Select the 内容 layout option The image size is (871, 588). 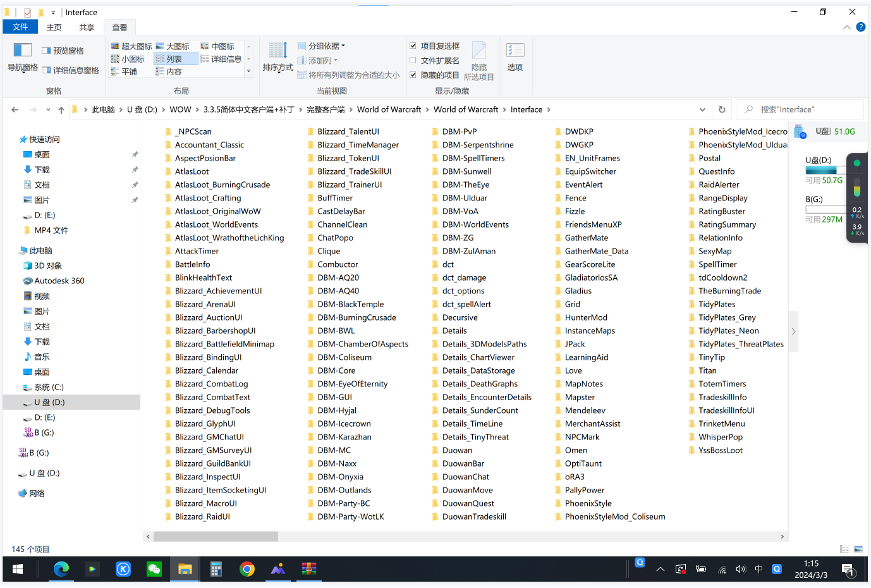pyautogui.click(x=169, y=71)
